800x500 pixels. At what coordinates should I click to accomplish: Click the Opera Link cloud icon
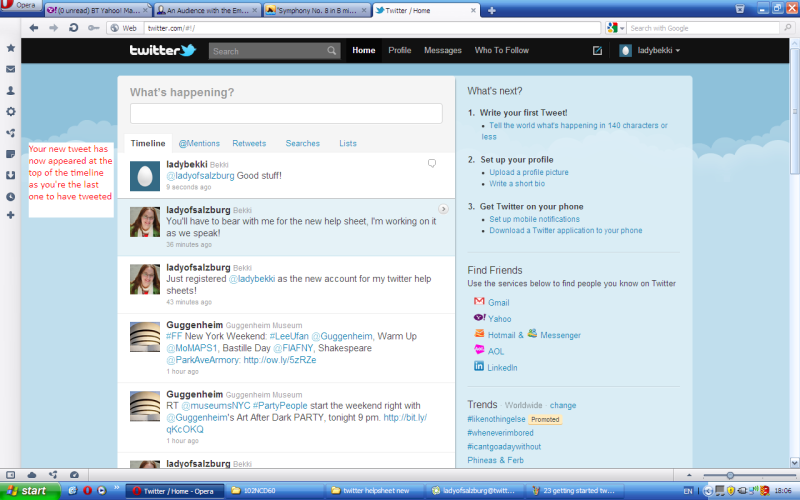pos(32,475)
